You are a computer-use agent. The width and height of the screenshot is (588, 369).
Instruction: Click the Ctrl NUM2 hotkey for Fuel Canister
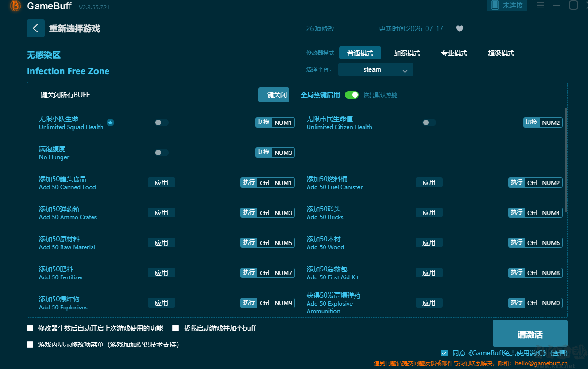click(x=535, y=183)
